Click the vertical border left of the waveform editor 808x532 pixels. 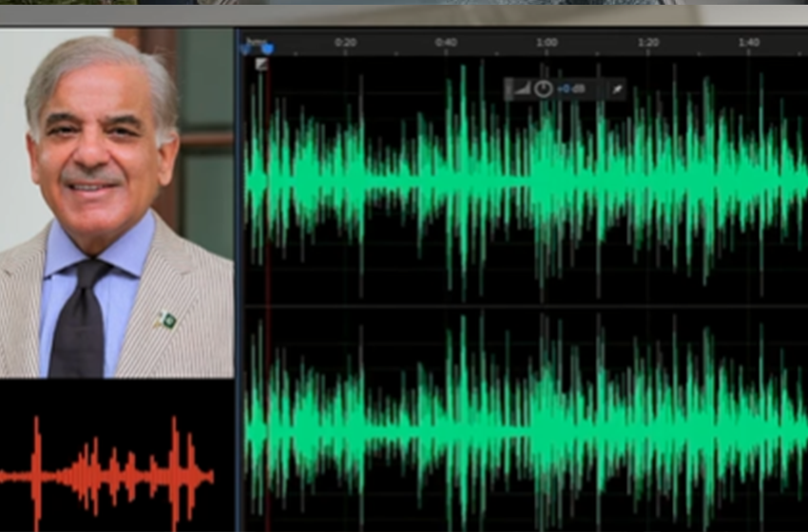(x=237, y=285)
